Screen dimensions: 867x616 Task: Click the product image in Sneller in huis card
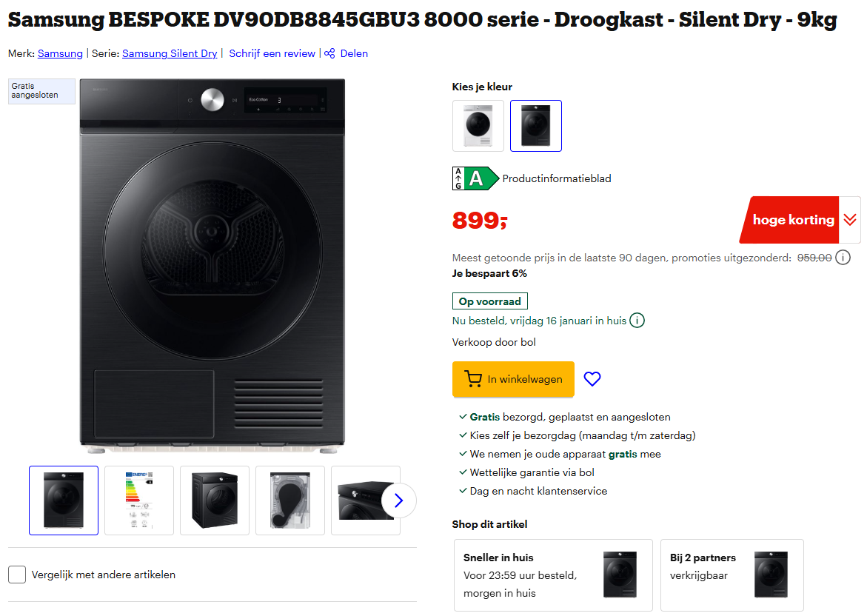[620, 574]
